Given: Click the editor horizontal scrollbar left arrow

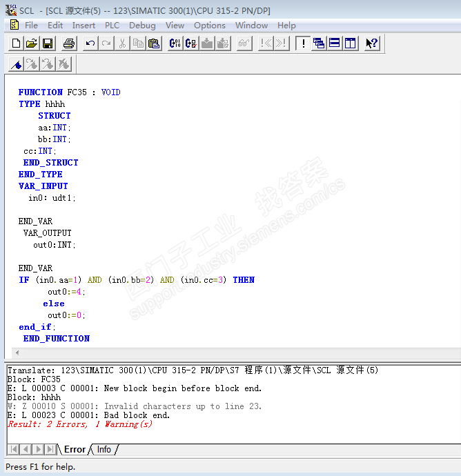Looking at the screenshot, I should pyautogui.click(x=17, y=353).
